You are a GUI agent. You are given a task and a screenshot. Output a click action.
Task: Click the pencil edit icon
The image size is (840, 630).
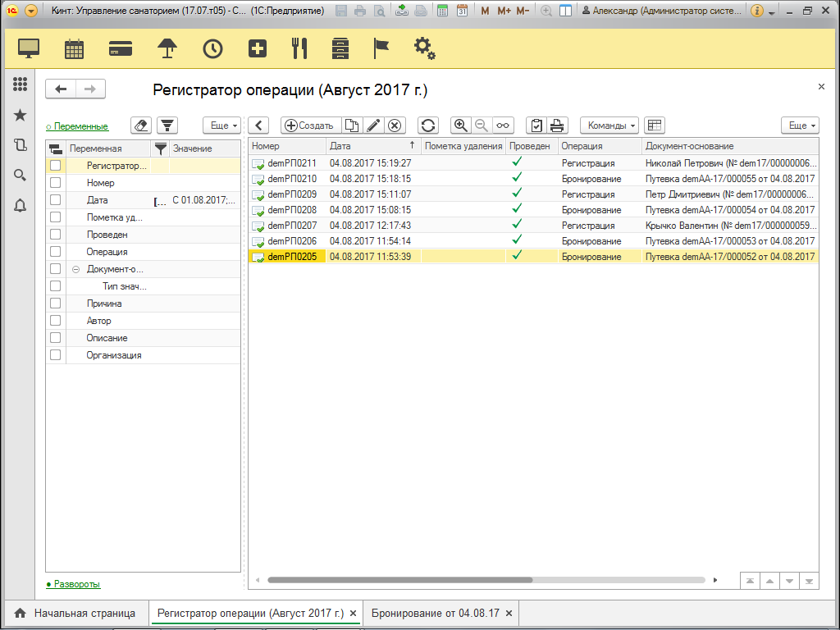(373, 126)
